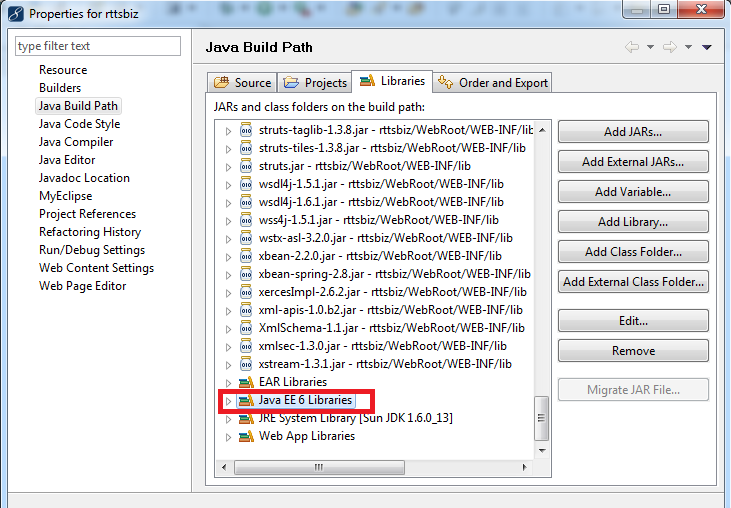Switch to the Projects tab
Viewport: 731px width, 508px height.
click(x=315, y=82)
